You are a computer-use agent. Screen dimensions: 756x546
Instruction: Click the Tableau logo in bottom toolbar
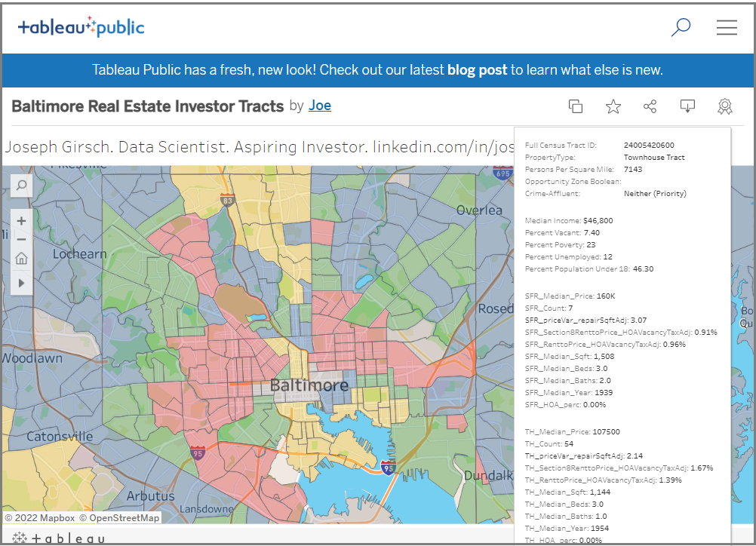tap(59, 538)
